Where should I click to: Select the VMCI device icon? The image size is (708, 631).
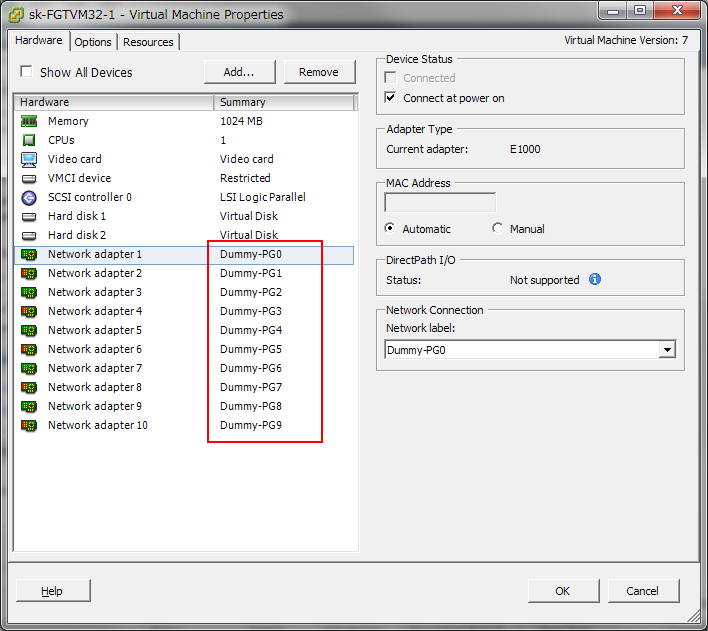point(29,178)
